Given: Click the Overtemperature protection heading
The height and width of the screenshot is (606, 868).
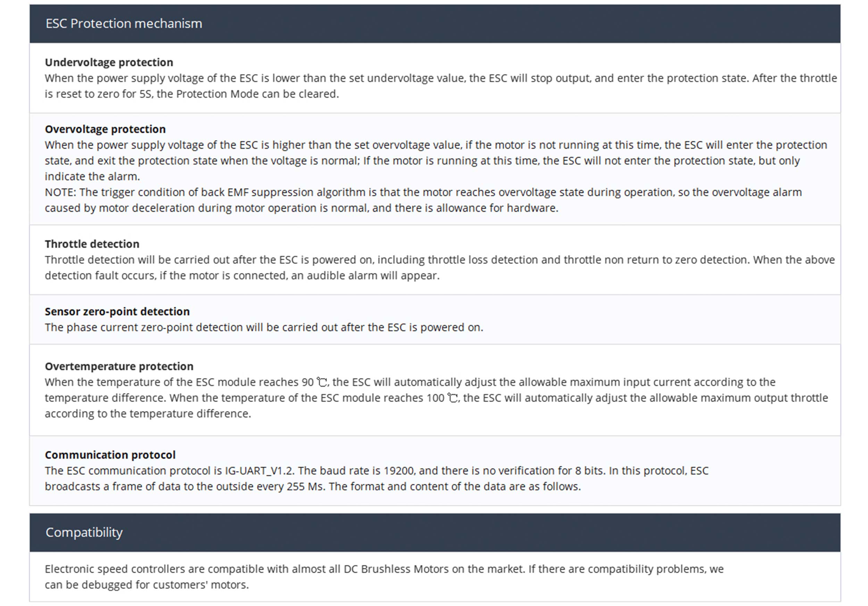Looking at the screenshot, I should point(119,366).
